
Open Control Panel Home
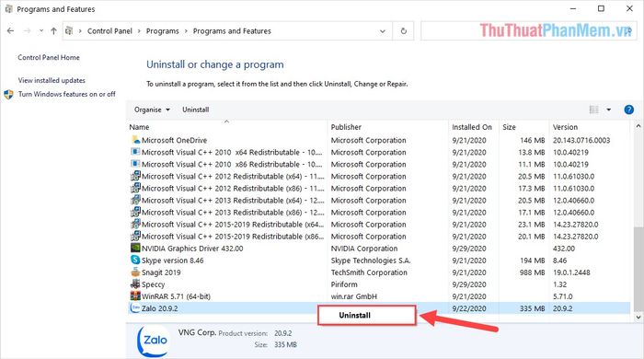(49, 57)
